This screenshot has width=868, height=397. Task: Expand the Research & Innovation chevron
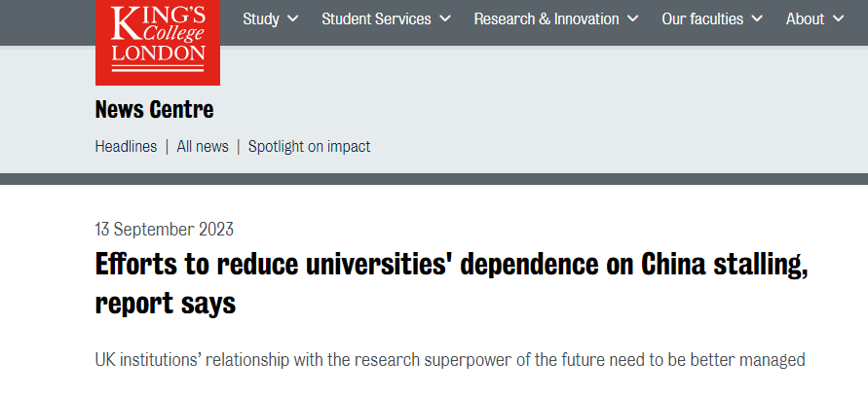(633, 19)
